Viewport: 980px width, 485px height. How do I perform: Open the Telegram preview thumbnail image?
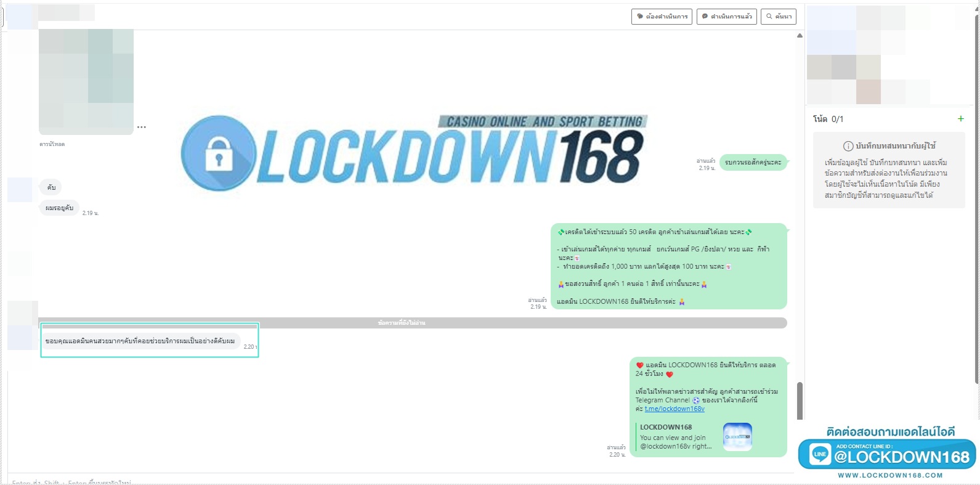(737, 436)
